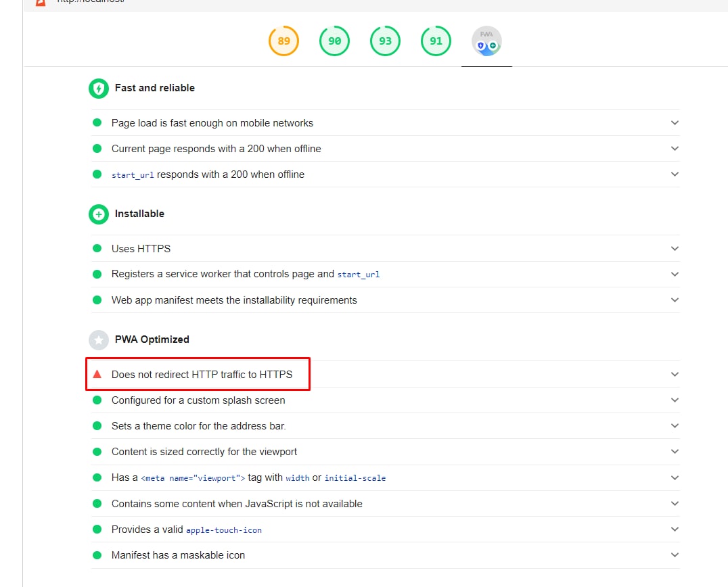Image resolution: width=728 pixels, height=587 pixels.
Task: Click green pass dot for Page load audit
Action: (97, 122)
